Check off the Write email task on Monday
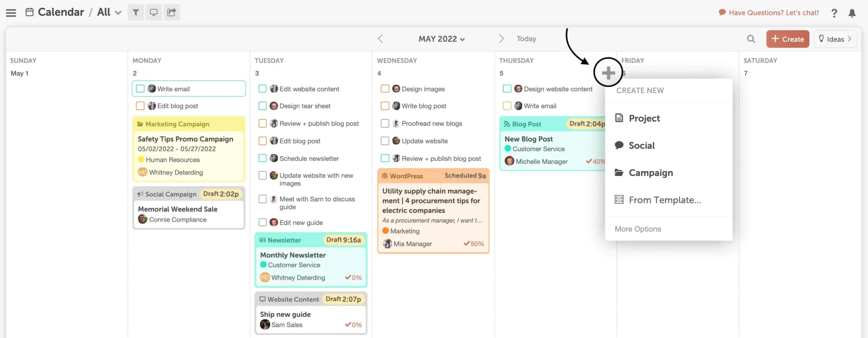 pyautogui.click(x=140, y=88)
